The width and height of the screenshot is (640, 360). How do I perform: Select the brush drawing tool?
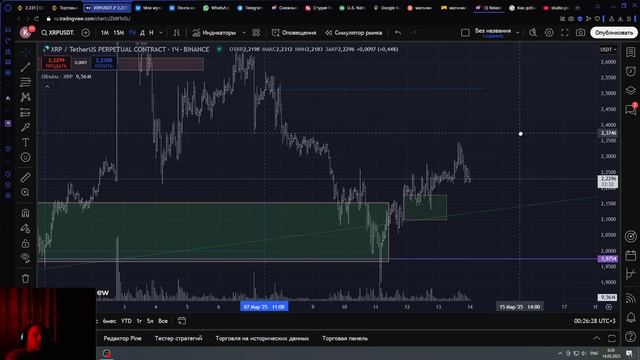[x=25, y=127]
